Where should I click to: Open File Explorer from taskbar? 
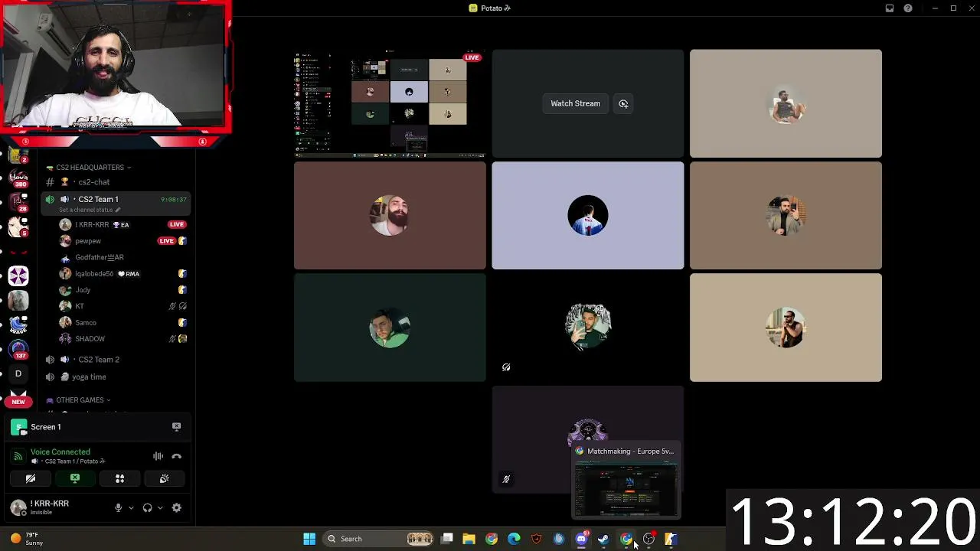(x=469, y=539)
